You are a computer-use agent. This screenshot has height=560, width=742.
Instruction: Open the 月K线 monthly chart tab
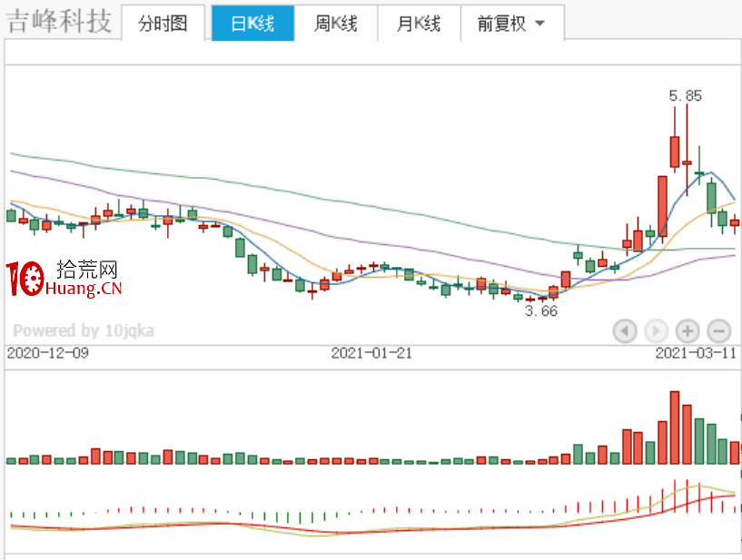(419, 24)
